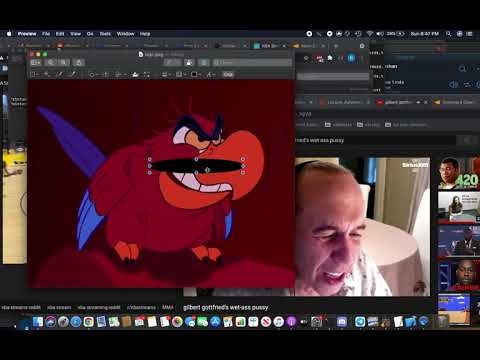Click the clock showing 8:47 PM
This screenshot has width=480, height=360.
[x=425, y=34]
